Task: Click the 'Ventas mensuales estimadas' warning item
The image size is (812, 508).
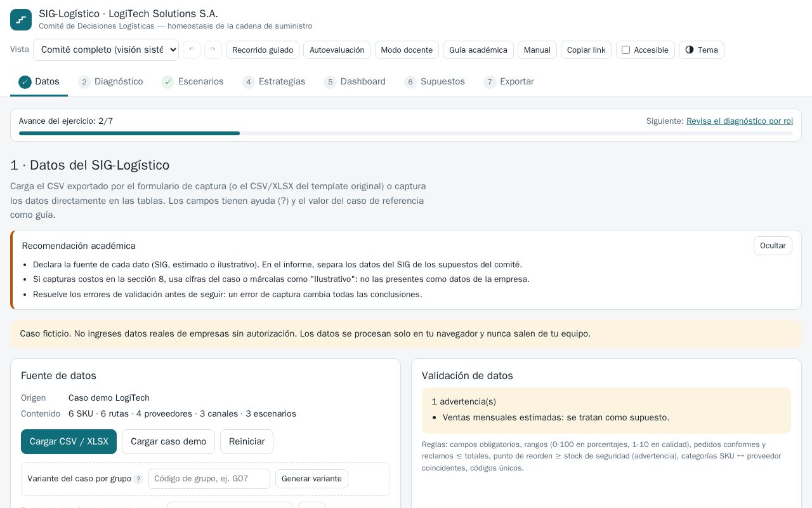Action: point(556,418)
